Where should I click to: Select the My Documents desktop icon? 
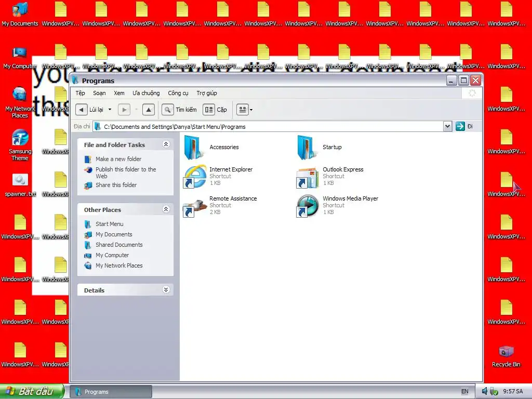[20, 14]
